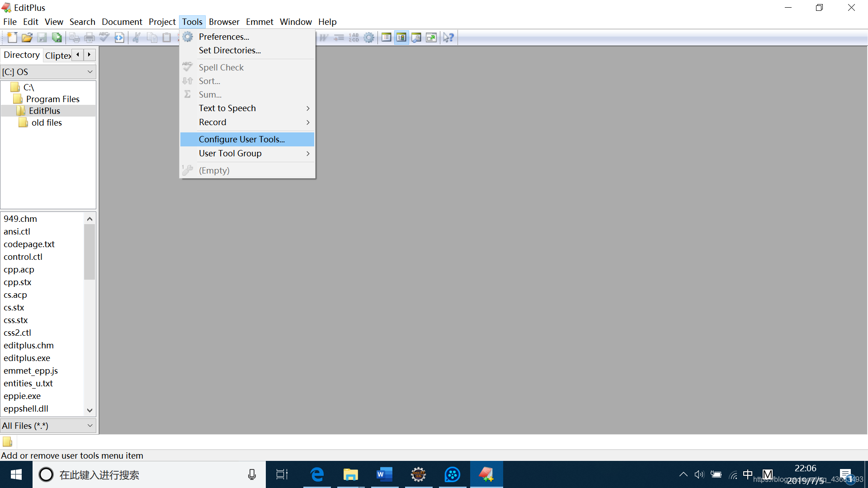Select eppshell.dll in file list

coord(26,408)
